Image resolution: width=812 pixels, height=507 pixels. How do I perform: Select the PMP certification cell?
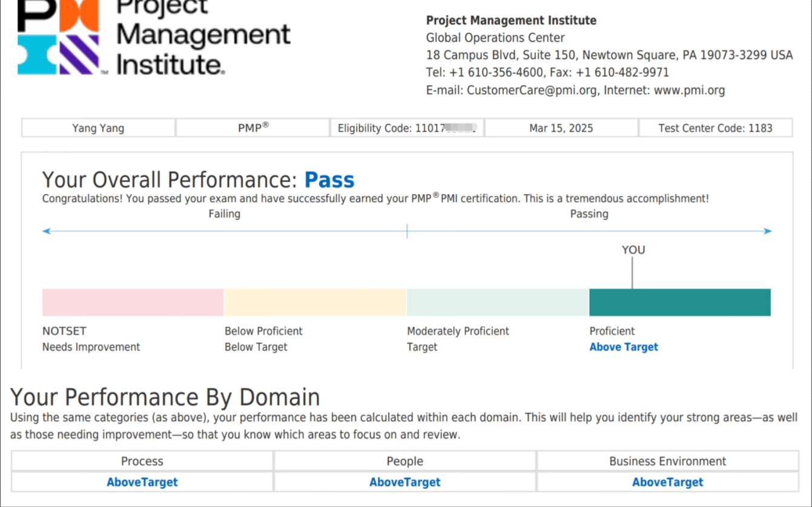(253, 128)
